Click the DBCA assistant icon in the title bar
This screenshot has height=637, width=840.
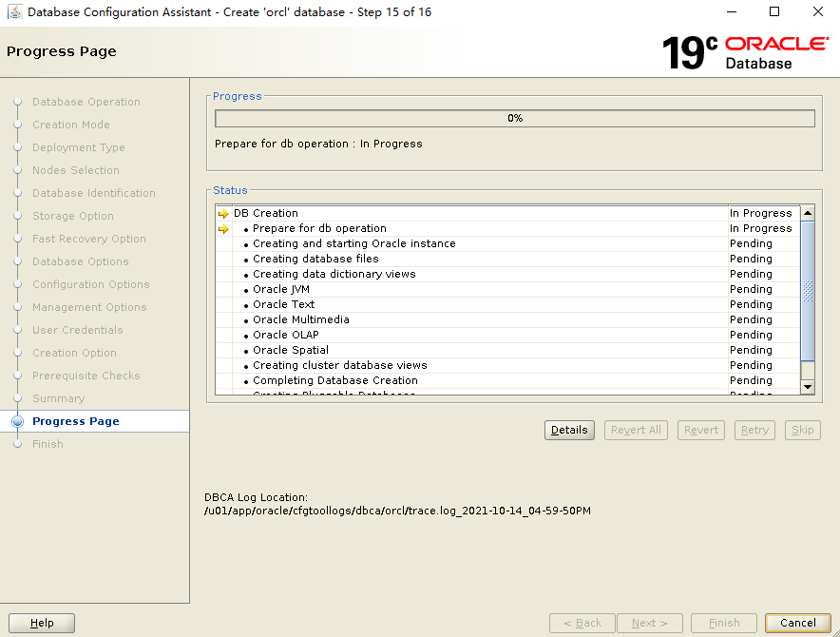[15, 11]
